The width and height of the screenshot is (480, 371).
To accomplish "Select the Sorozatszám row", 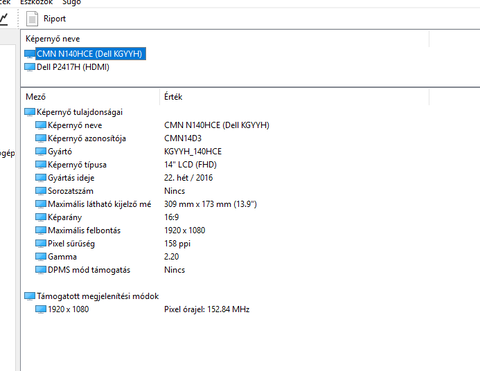I will tap(70, 191).
